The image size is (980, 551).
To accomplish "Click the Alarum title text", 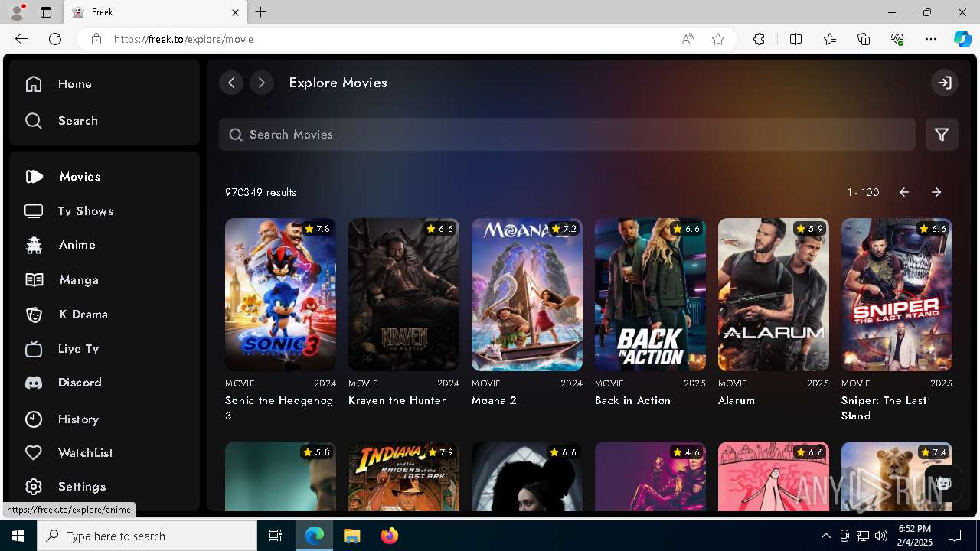I will pyautogui.click(x=737, y=400).
